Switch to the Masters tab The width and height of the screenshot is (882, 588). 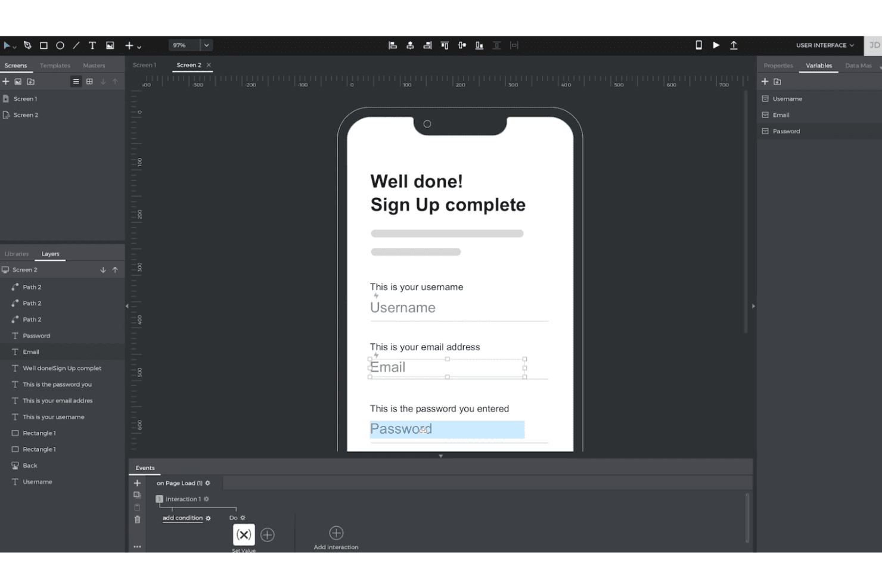pyautogui.click(x=94, y=66)
